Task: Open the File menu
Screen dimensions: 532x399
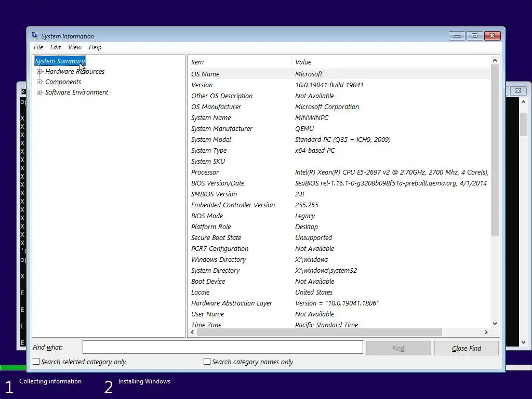Action: [x=38, y=47]
